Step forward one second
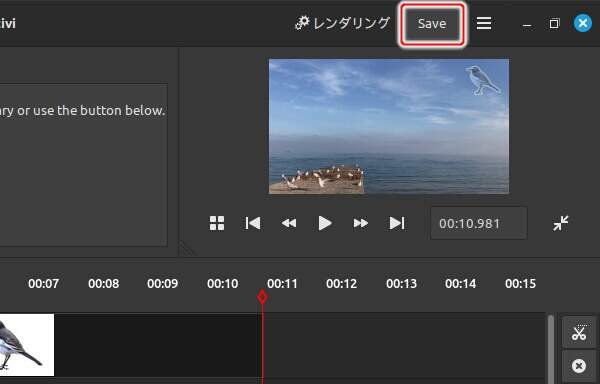 (360, 223)
